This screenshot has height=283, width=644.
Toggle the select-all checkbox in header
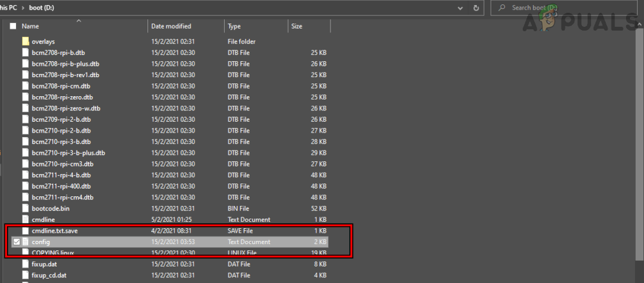[x=13, y=27]
